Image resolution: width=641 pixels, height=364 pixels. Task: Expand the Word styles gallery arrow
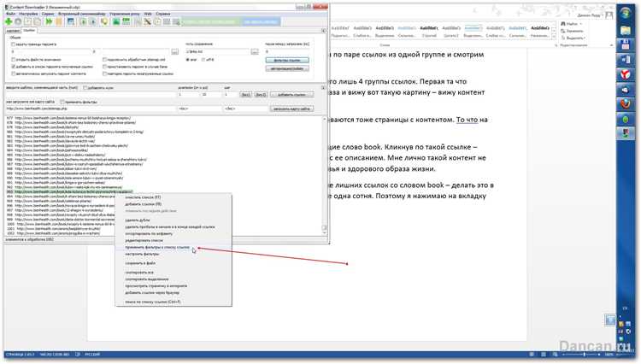tap(554, 38)
